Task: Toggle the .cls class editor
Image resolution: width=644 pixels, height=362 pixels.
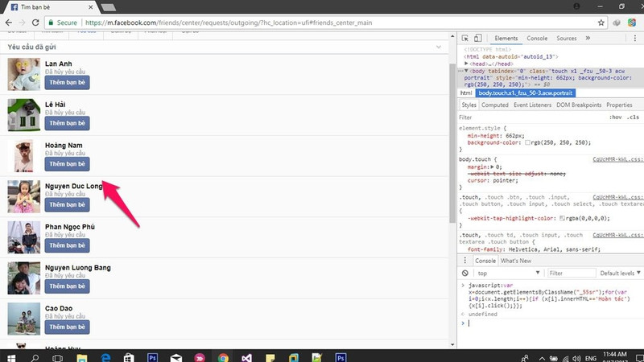Action: tap(633, 117)
